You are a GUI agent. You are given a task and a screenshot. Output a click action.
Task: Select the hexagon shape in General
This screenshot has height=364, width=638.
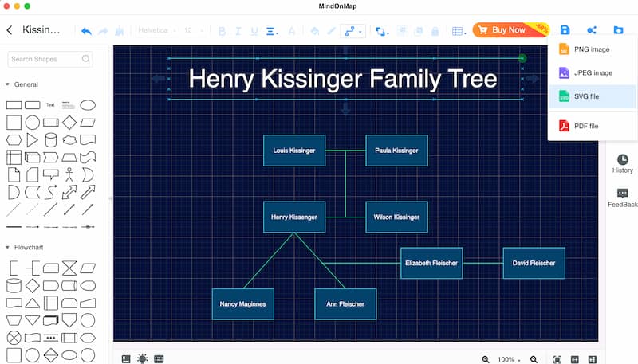14,140
